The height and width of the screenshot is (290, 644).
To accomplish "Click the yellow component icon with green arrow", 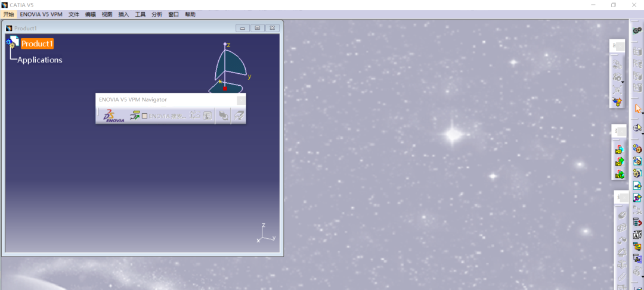I will (x=620, y=161).
